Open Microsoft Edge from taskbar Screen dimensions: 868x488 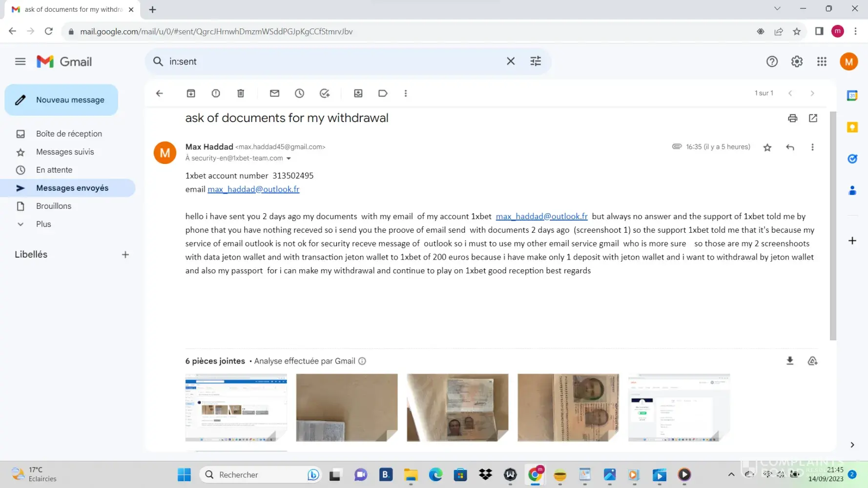(435, 474)
